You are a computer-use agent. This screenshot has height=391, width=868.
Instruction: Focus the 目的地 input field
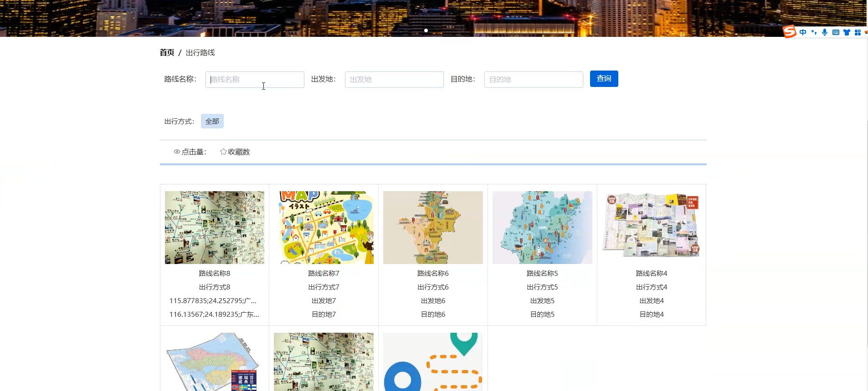(534, 80)
